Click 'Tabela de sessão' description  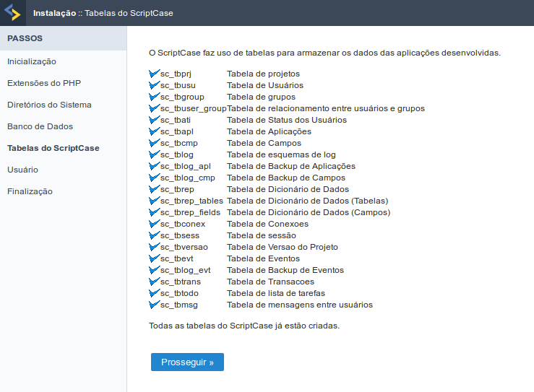coord(262,235)
